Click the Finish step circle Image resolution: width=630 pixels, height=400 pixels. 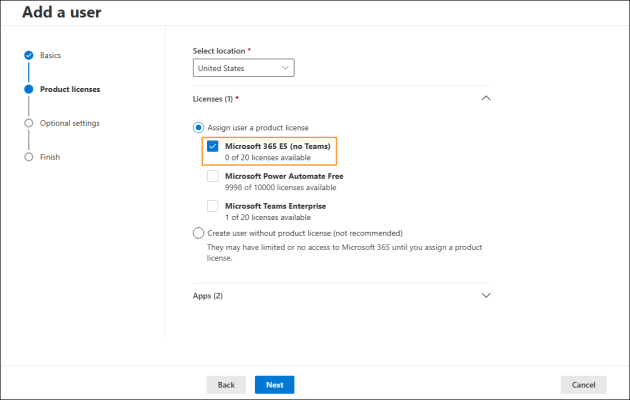29,157
